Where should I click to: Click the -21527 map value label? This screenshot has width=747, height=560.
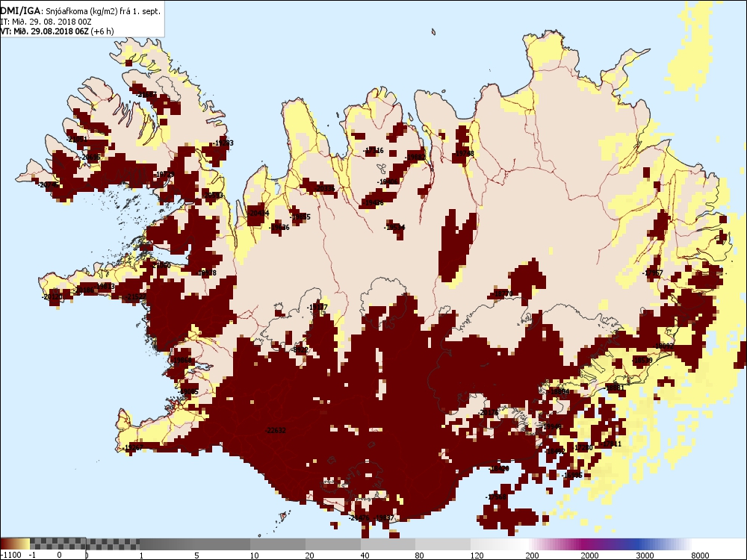click(136, 296)
